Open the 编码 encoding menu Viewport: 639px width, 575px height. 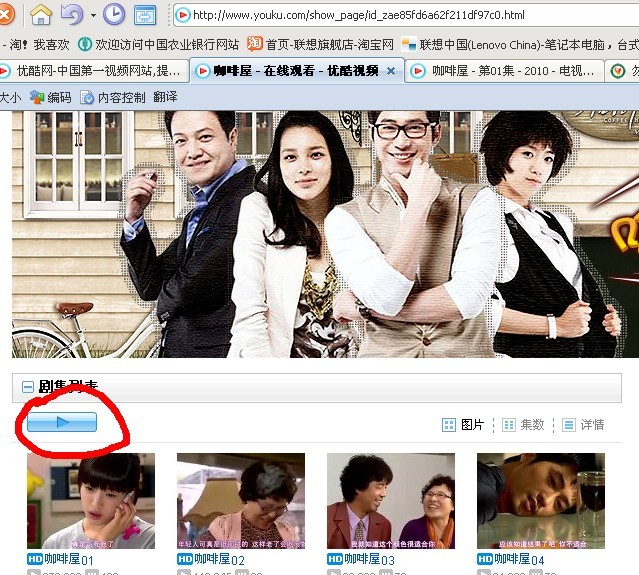(59, 97)
